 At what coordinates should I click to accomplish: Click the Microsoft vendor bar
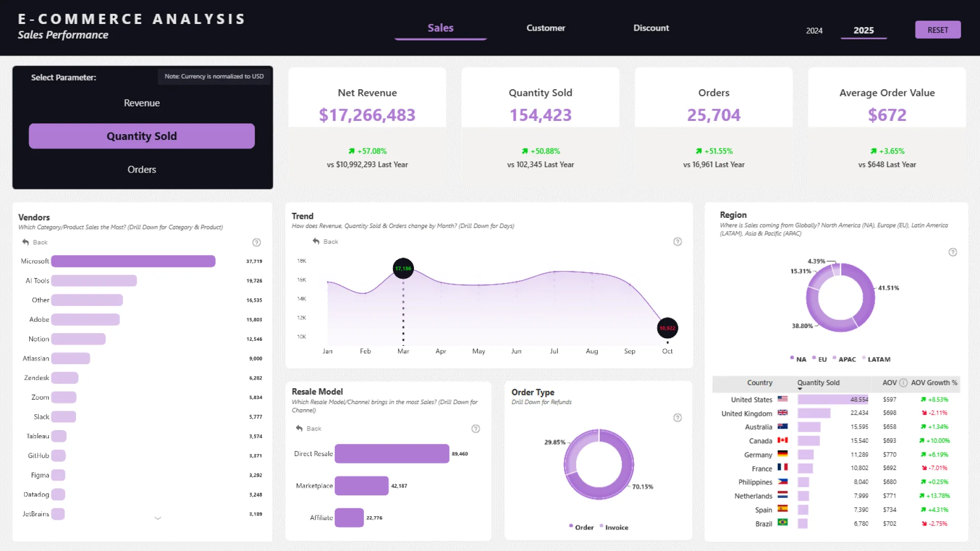133,261
